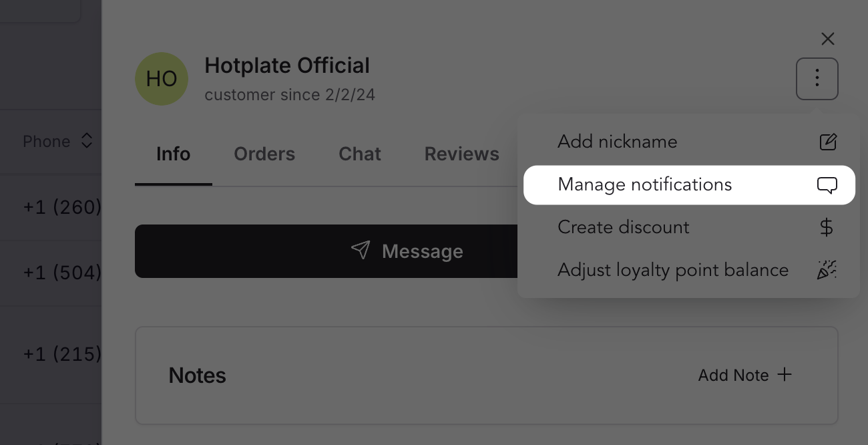Select Adjust loyalty point balance
Image resolution: width=868 pixels, height=445 pixels.
673,270
